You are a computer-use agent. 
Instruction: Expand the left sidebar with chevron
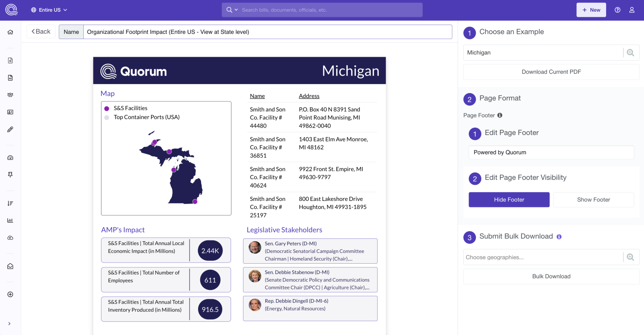click(x=9, y=324)
